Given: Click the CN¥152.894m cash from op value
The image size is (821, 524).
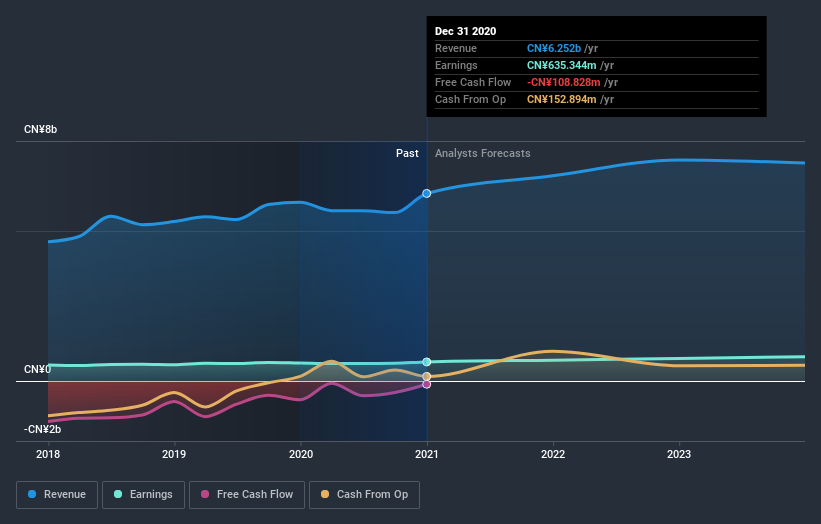Looking at the screenshot, I should 561,99.
